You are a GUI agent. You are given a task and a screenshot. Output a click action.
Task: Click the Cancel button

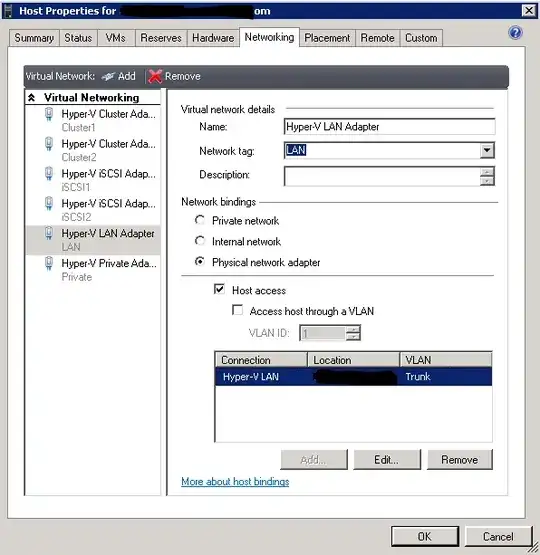click(x=498, y=537)
